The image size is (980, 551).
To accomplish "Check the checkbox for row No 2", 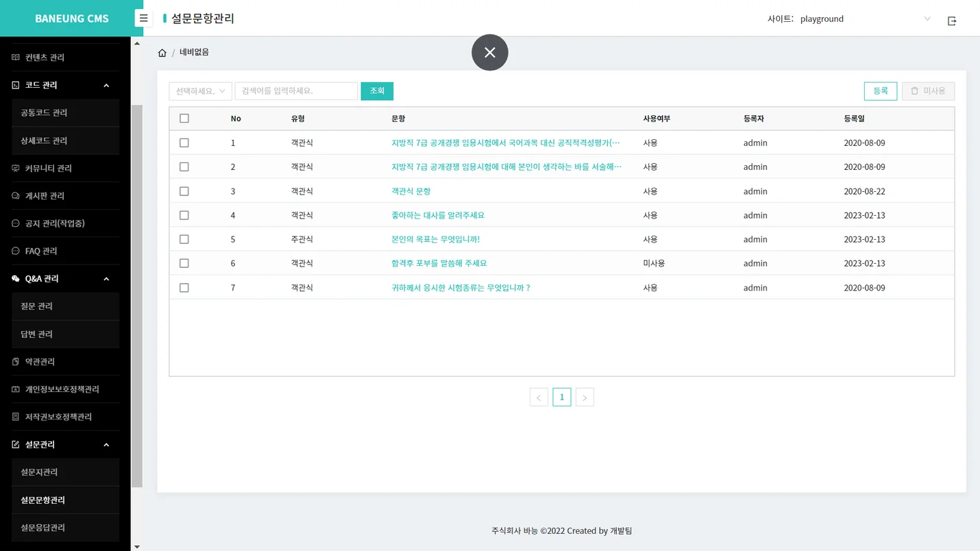I will pos(184,167).
